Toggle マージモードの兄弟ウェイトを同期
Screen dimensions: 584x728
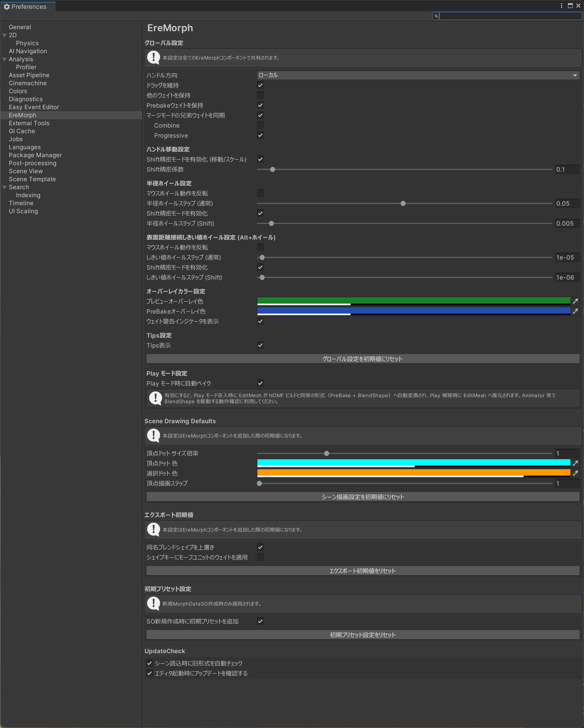(x=260, y=115)
